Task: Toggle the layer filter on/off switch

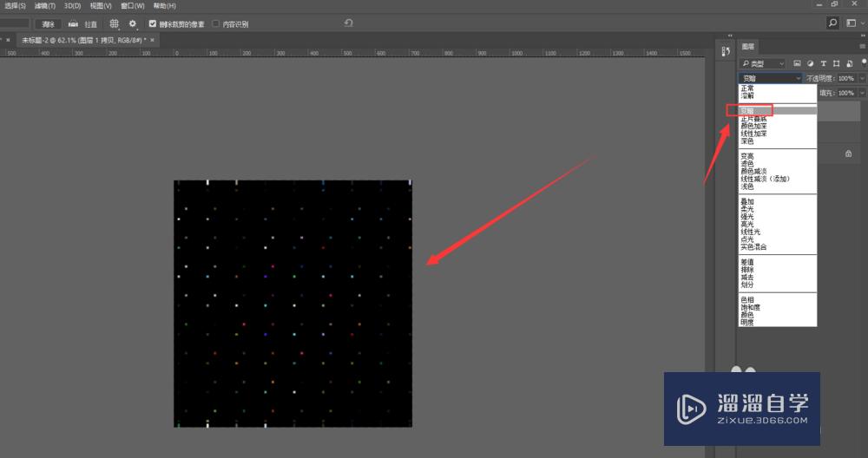Action: point(865,62)
